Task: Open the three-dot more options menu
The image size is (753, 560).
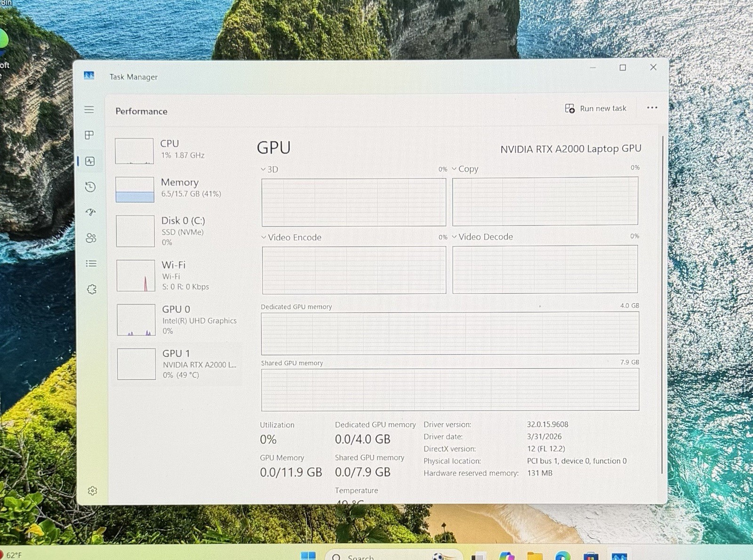Action: click(652, 108)
